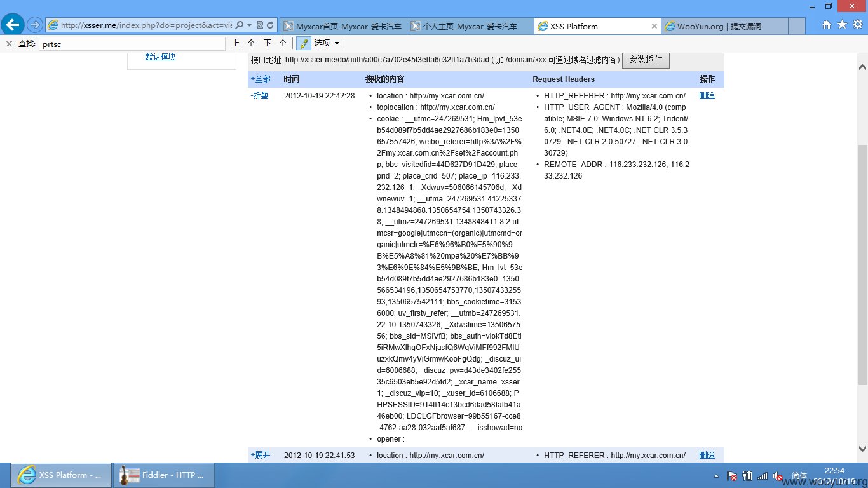The width and height of the screenshot is (868, 488).
Task: Click the REMOTE_ADDR 116.233.232.126 entry
Action: [616, 170]
